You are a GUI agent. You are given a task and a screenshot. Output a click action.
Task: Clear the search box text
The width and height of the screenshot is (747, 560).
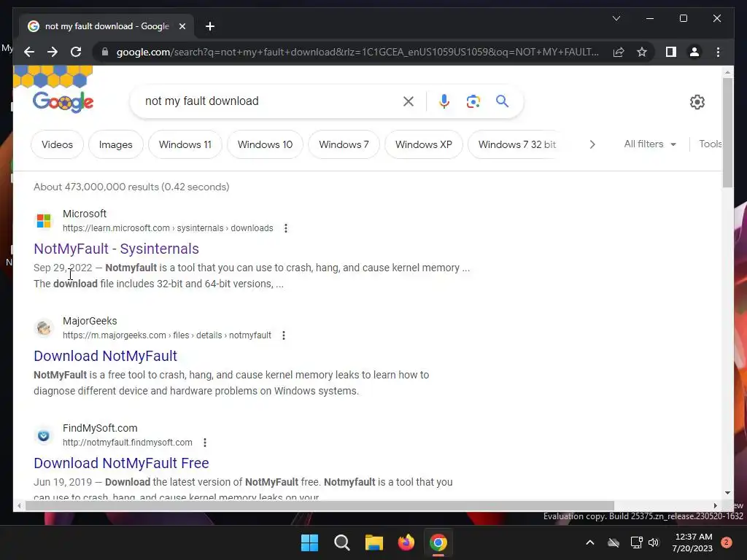(x=409, y=101)
